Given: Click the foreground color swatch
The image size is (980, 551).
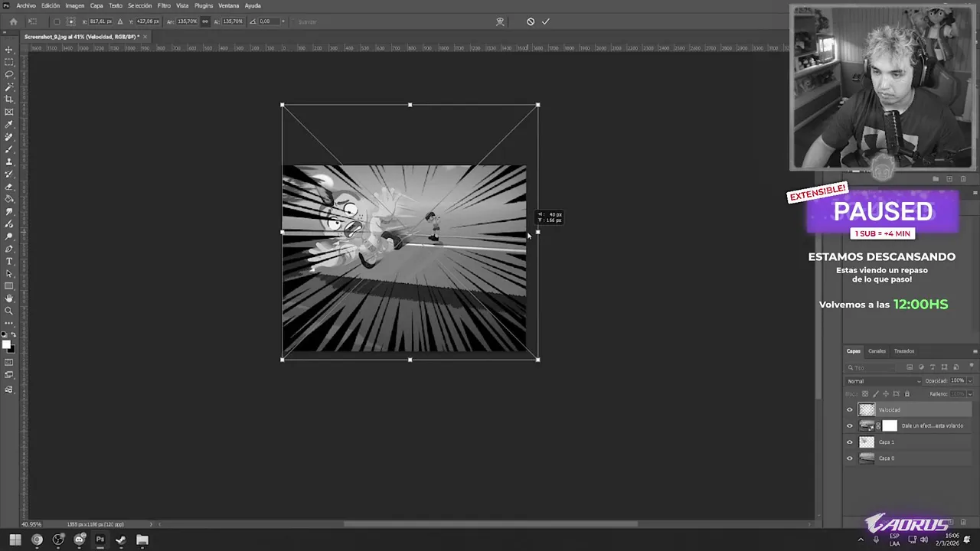Looking at the screenshot, I should [x=6, y=344].
